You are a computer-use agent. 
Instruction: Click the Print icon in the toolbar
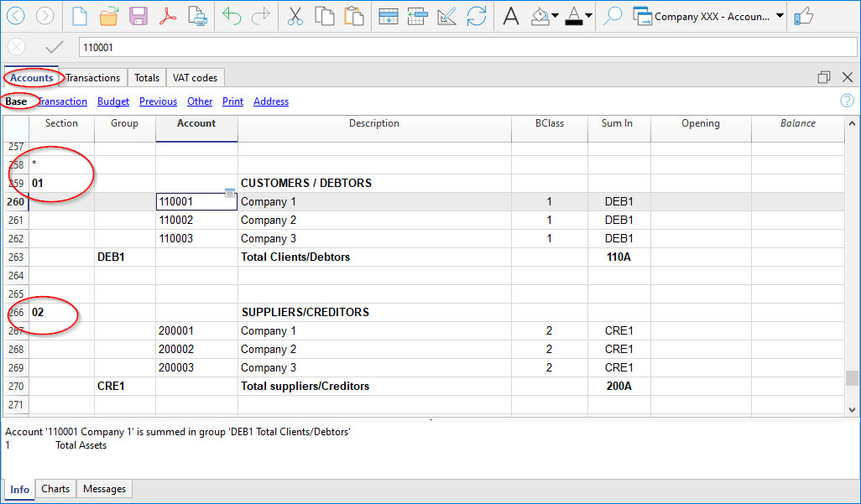(198, 16)
